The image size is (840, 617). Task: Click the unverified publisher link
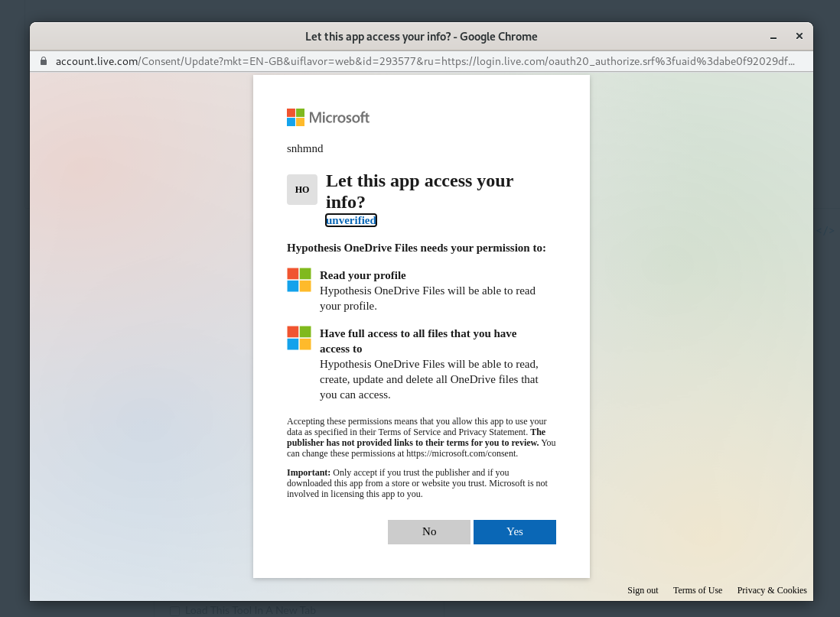pyautogui.click(x=350, y=220)
